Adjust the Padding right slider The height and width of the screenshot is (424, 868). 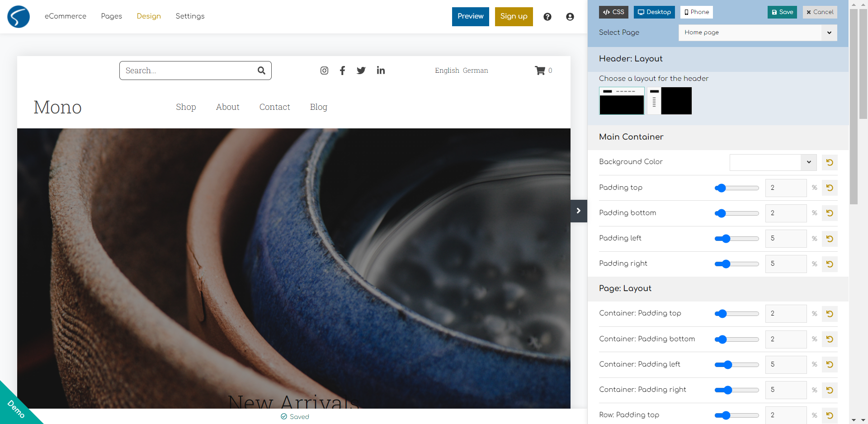[737, 264]
